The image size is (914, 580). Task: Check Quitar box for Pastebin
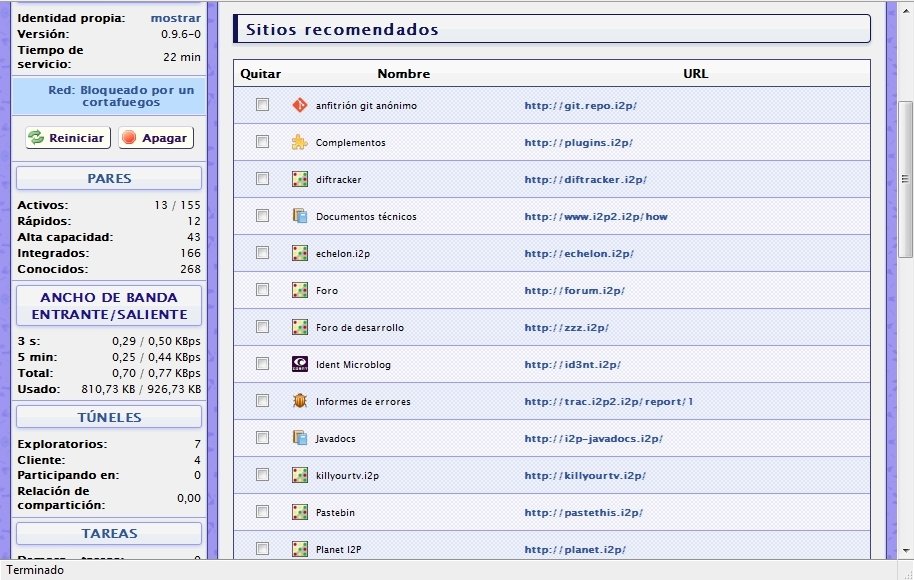(x=262, y=511)
